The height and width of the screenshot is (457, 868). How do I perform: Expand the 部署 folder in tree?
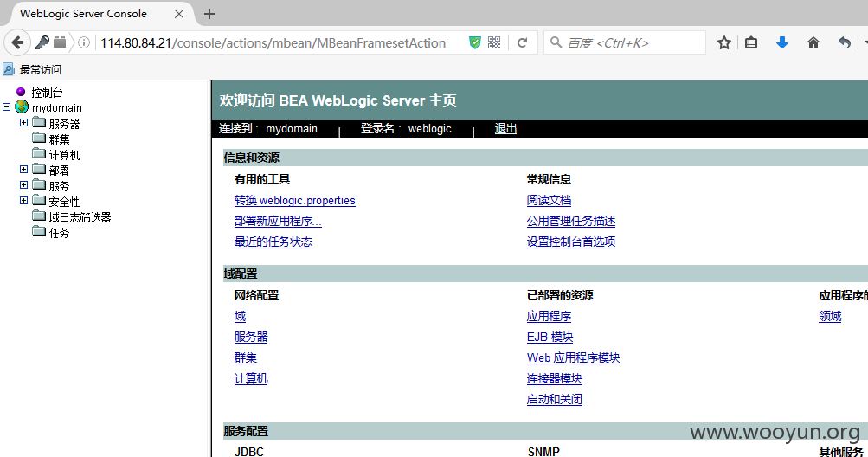pyautogui.click(x=24, y=169)
